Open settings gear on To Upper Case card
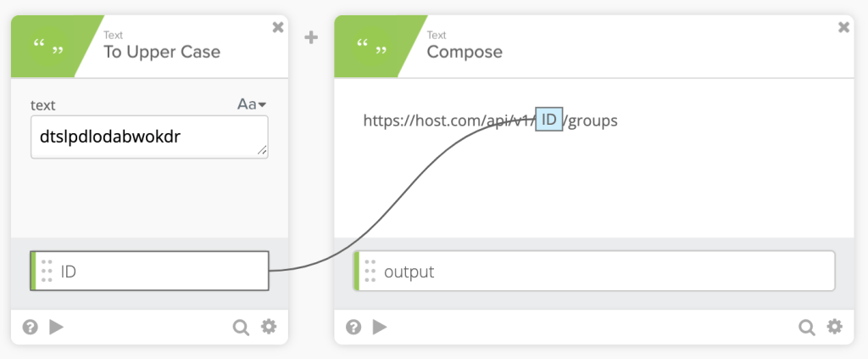 (269, 327)
